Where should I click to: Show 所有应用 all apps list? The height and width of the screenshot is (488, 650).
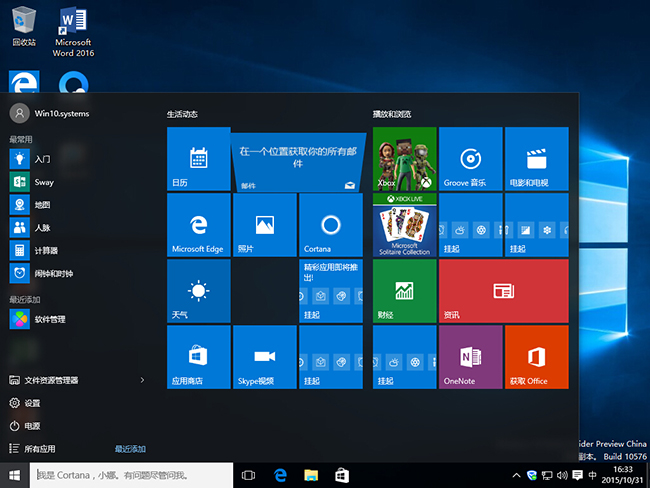(32, 449)
